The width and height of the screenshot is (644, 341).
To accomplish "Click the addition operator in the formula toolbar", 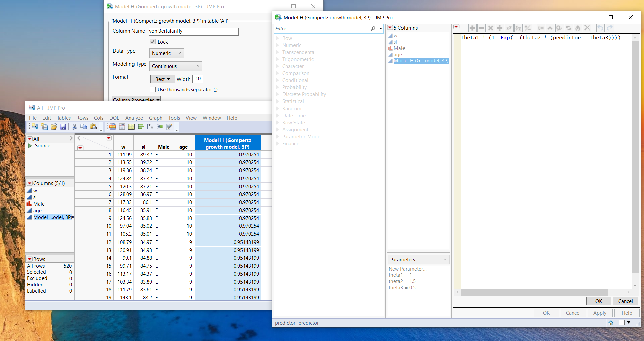I will pos(472,28).
